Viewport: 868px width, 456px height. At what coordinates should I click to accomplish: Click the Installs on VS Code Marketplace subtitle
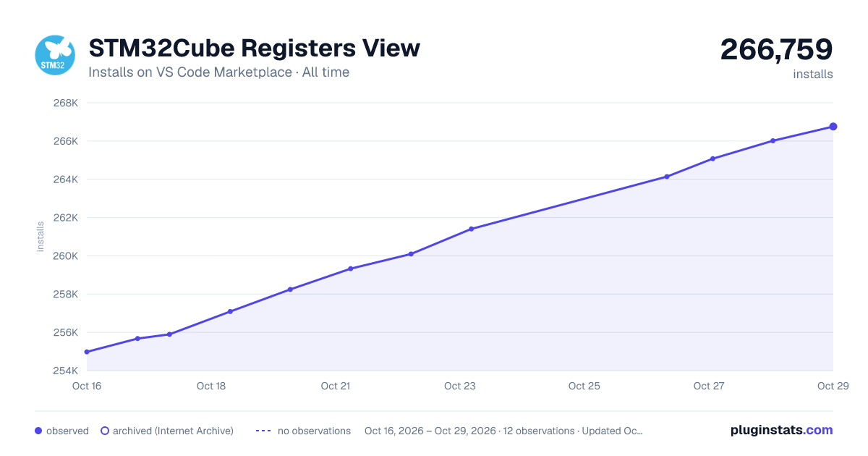click(218, 72)
